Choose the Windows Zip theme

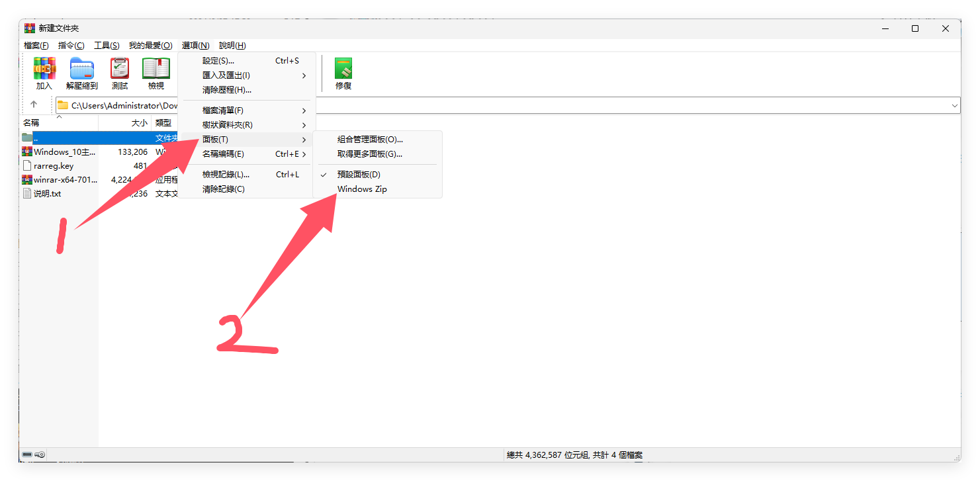coord(377,189)
